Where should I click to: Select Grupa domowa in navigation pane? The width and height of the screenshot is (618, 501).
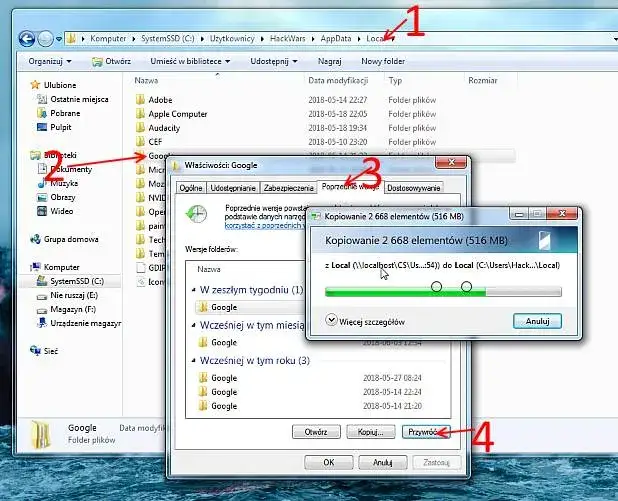tap(70, 239)
